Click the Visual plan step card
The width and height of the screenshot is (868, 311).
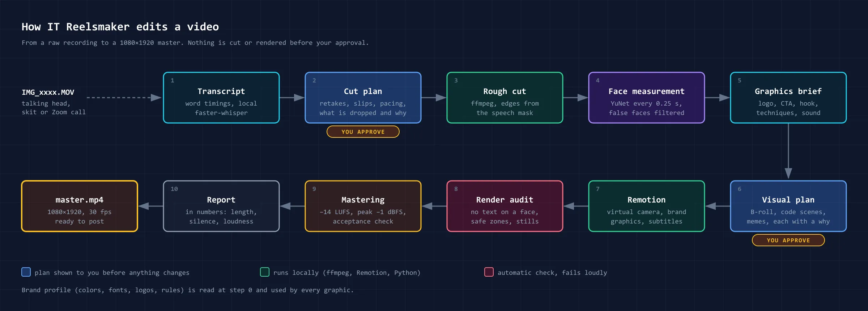788,206
